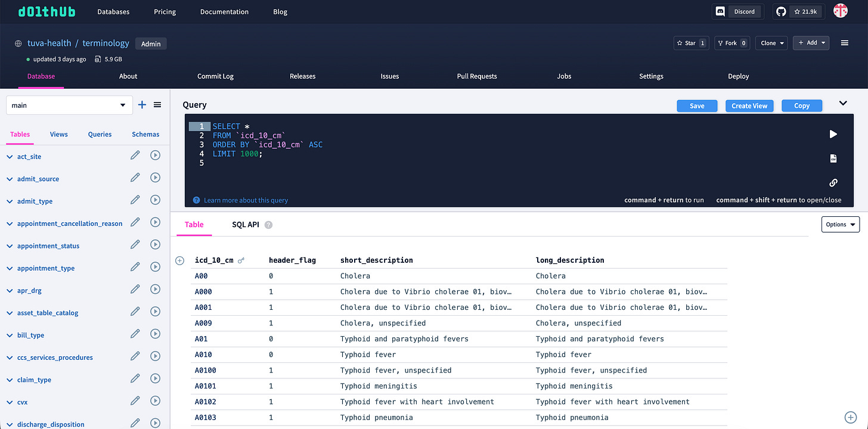Edit the appointment_cancellation_reason table
The height and width of the screenshot is (429, 868).
[x=135, y=222]
